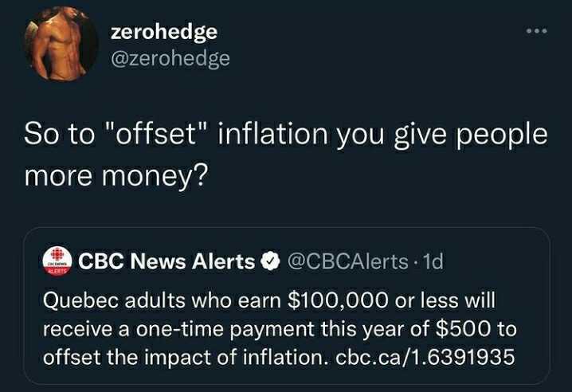Open the CBC News Alerts account name

[167, 261]
